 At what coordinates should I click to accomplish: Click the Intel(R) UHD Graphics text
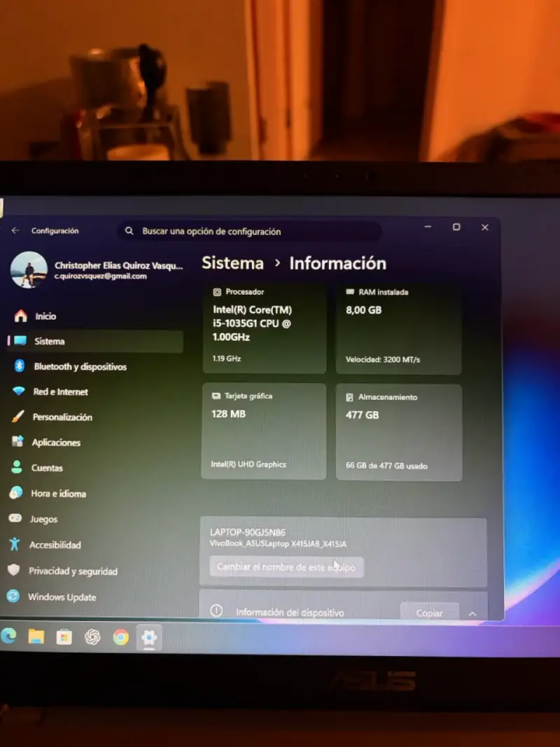pos(248,464)
